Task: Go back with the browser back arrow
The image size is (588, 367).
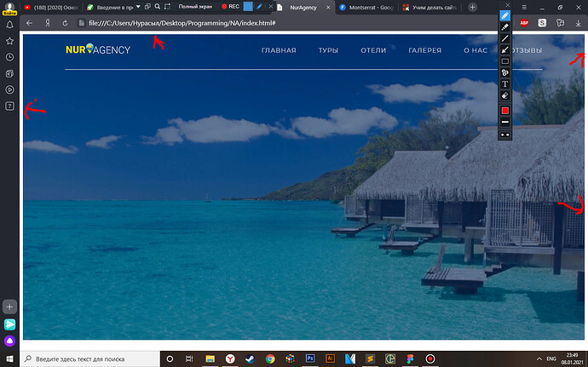Action: tap(29, 23)
